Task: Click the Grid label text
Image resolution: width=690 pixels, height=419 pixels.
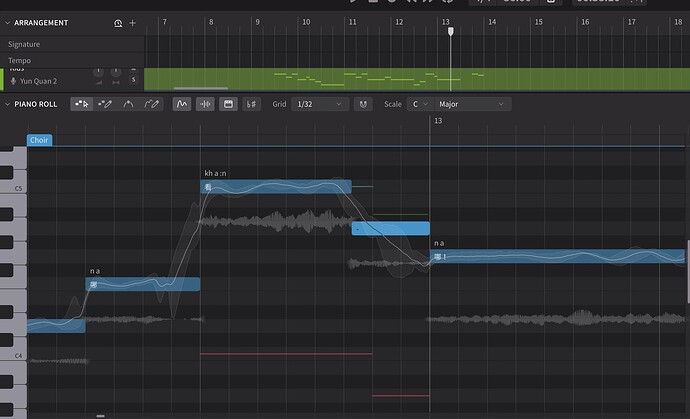Action: pyautogui.click(x=279, y=104)
